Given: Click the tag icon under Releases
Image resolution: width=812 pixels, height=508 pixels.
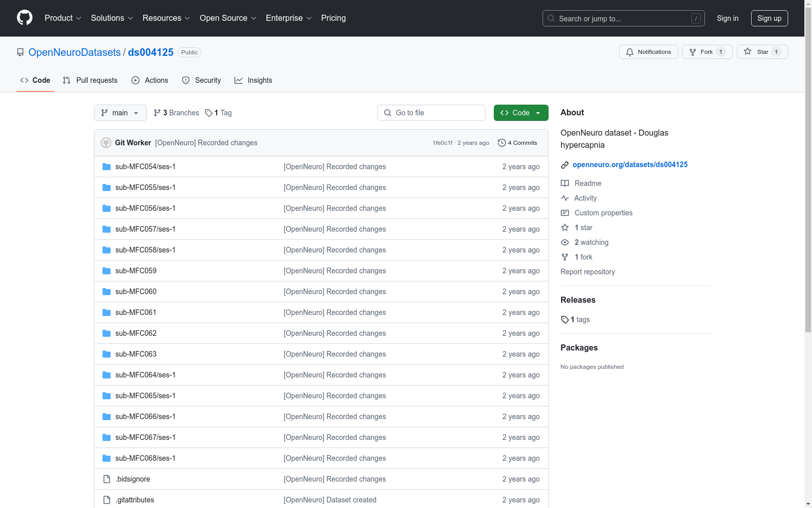Looking at the screenshot, I should coord(565,320).
